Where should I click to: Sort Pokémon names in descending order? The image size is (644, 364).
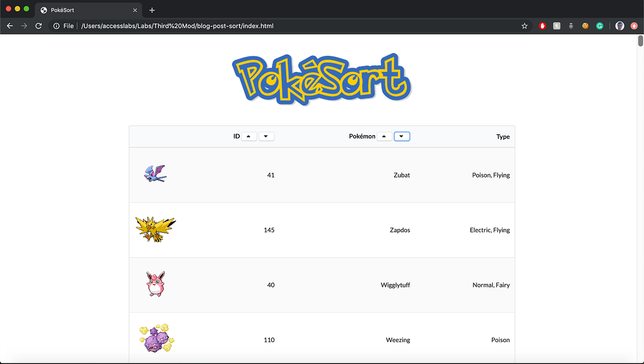click(401, 136)
